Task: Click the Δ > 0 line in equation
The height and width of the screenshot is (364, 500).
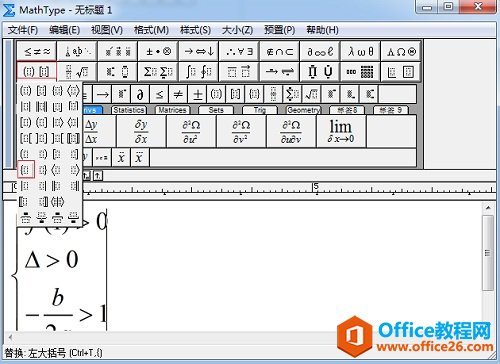Action: coord(52,260)
